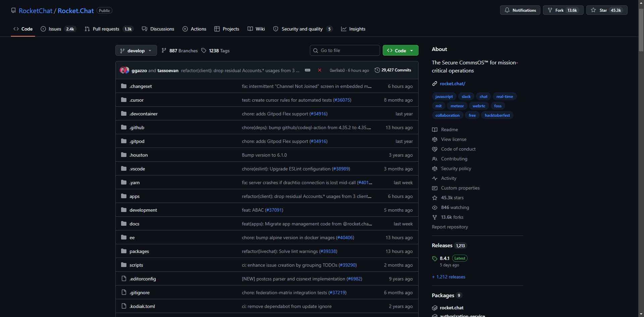Click the .editorconfig file icon
This screenshot has width=644, height=317.
(x=124, y=279)
